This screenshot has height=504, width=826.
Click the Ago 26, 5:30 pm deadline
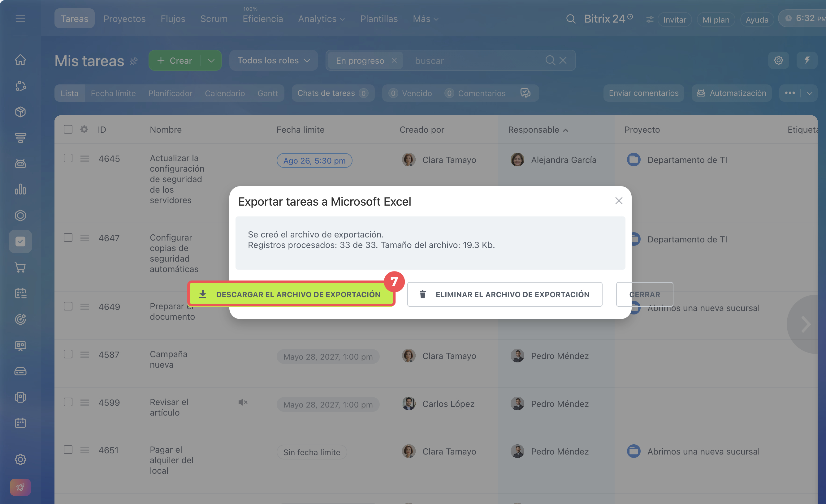pyautogui.click(x=314, y=161)
